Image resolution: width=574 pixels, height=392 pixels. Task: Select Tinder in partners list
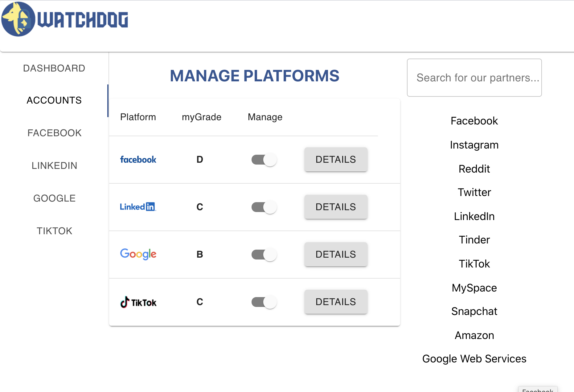[x=474, y=240]
